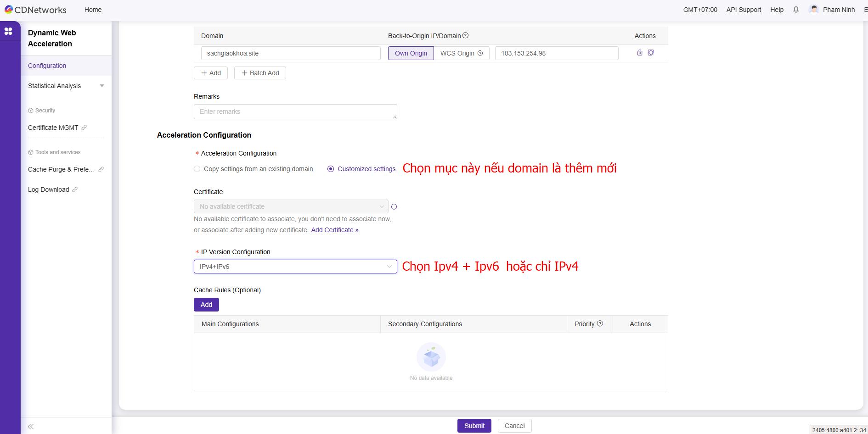Screen dimensions: 868x434
Task: Select the Customized settings radio button
Action: [331, 169]
